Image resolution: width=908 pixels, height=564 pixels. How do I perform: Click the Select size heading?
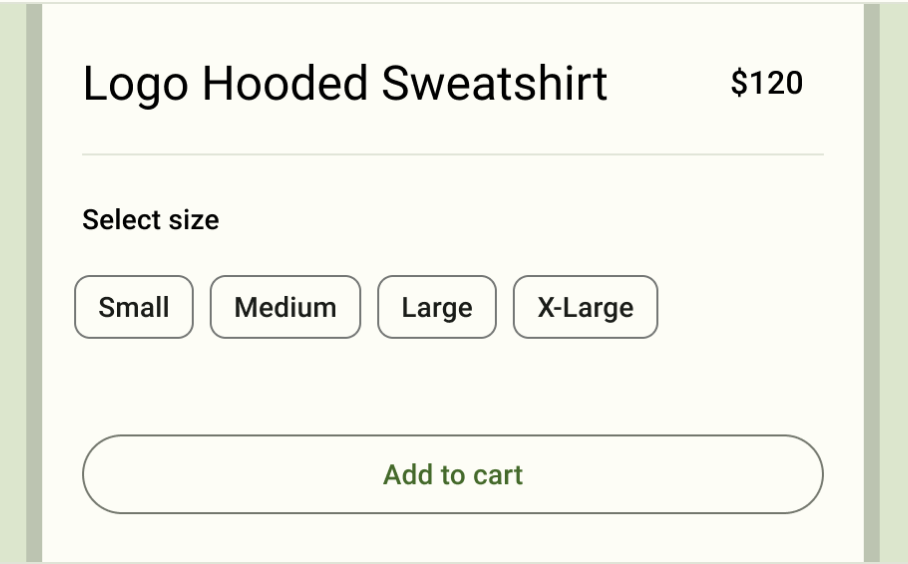150,220
